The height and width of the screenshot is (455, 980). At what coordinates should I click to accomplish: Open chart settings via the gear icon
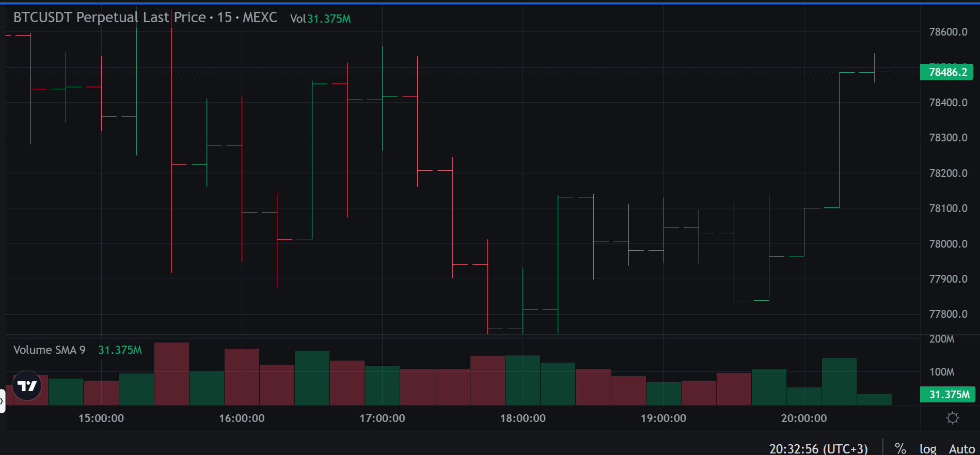953,418
